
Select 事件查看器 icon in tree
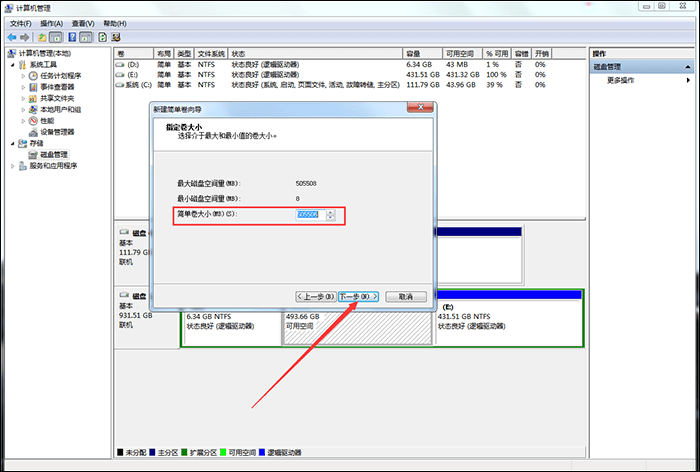33,87
